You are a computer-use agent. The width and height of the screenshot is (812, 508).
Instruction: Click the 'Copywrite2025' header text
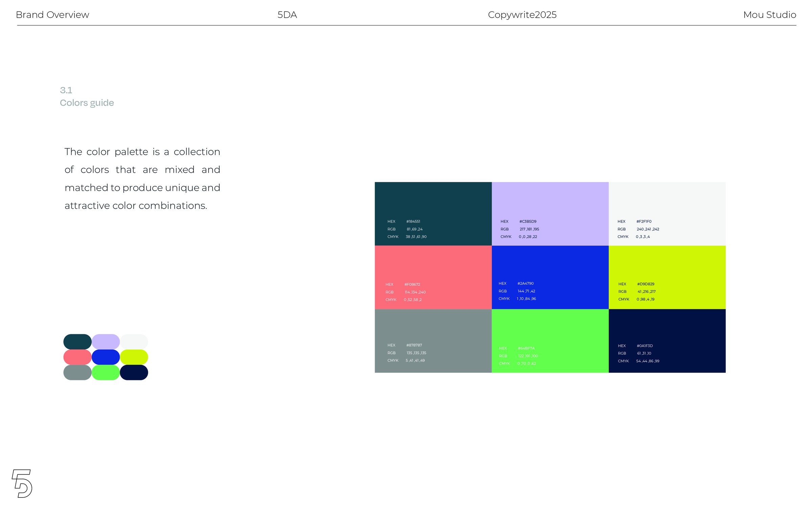click(x=522, y=15)
